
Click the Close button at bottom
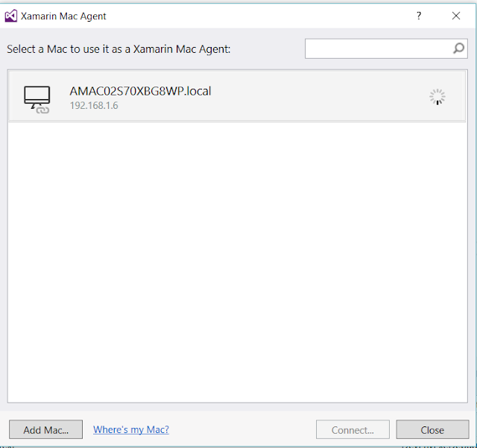(432, 430)
